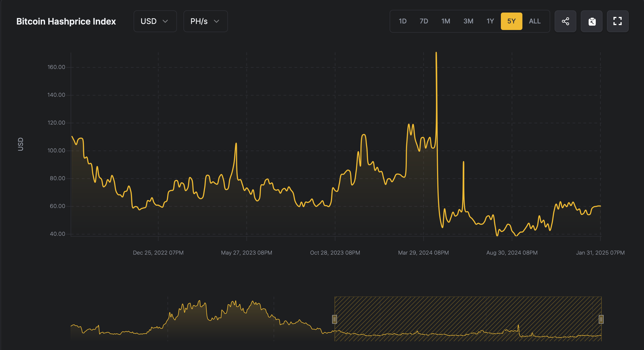Click the tallest hashprice spike peak
The width and height of the screenshot is (644, 350).
tap(436, 53)
